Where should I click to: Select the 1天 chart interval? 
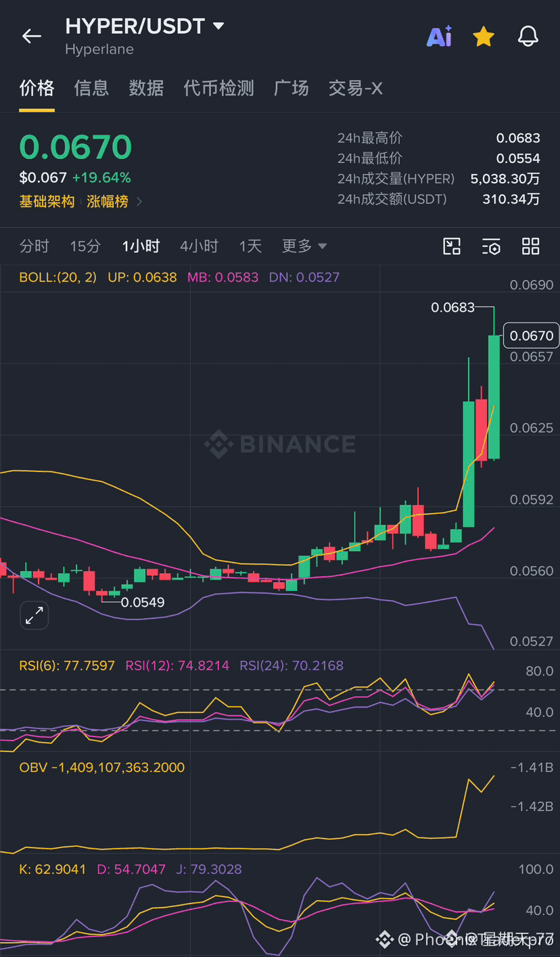pos(250,246)
